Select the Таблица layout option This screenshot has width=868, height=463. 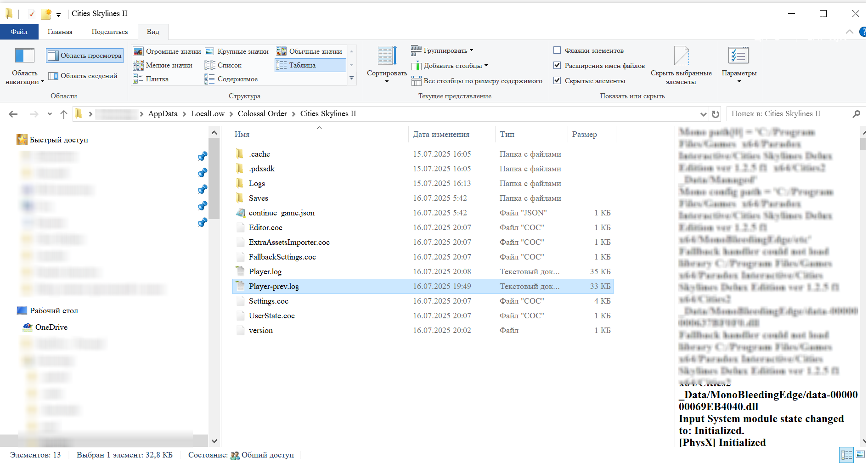coord(310,65)
